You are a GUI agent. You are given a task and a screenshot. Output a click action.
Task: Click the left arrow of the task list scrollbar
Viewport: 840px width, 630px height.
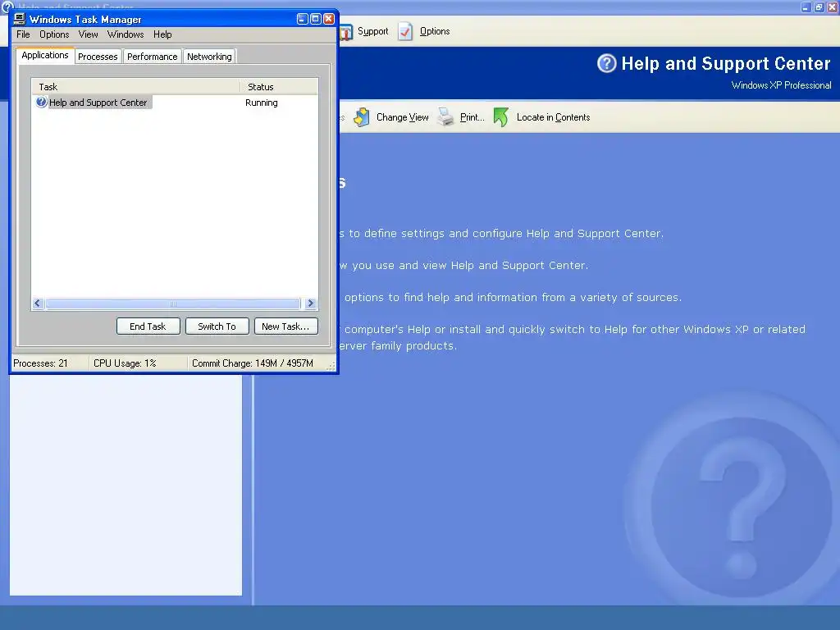(x=37, y=304)
